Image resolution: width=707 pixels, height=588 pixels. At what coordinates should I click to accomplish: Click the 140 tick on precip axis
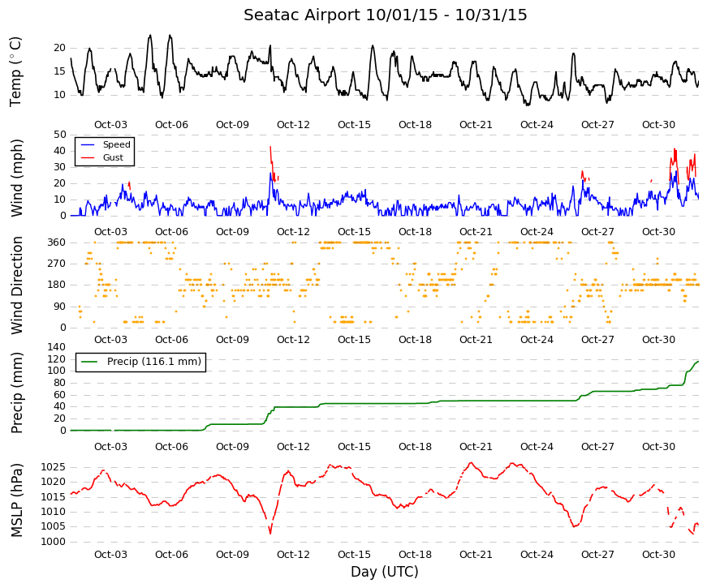click(x=57, y=347)
